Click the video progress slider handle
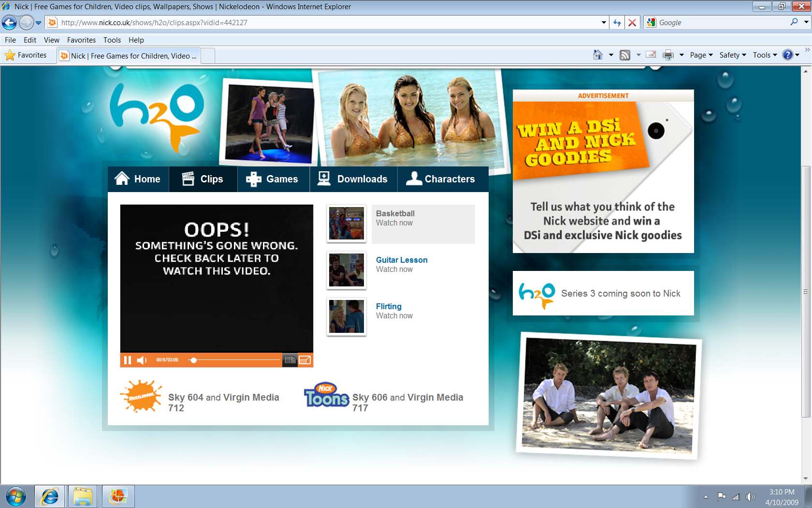Screen dimensions: 812x508 (x=194, y=360)
